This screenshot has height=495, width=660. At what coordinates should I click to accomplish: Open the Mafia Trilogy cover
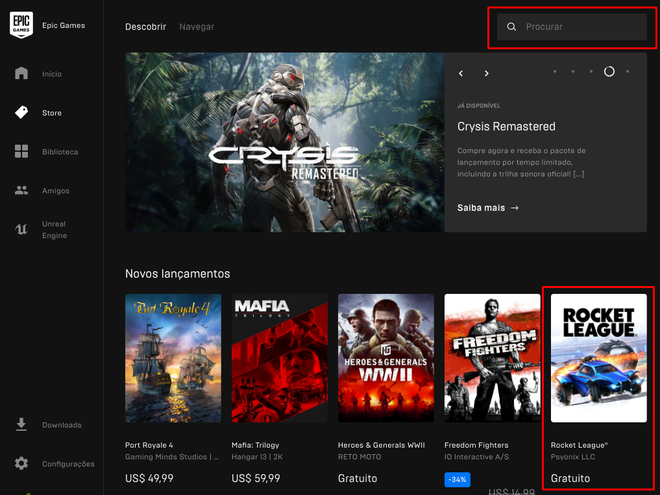(279, 358)
